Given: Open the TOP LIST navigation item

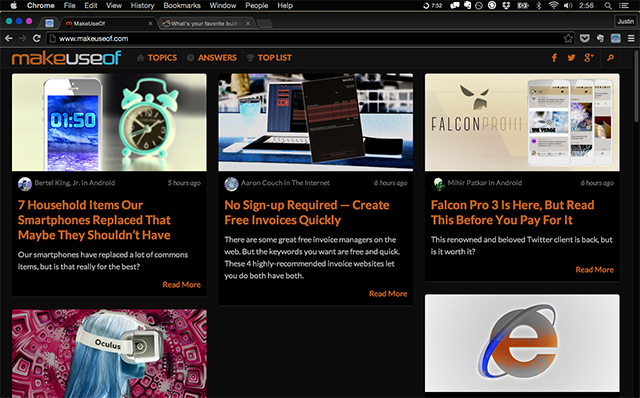Looking at the screenshot, I should point(269,58).
